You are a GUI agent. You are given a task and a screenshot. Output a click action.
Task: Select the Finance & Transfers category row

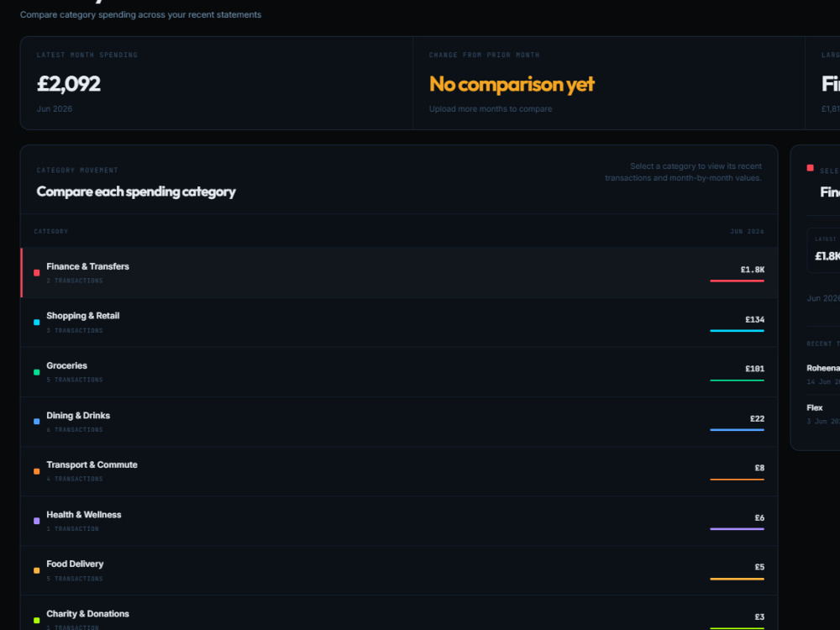(399, 273)
